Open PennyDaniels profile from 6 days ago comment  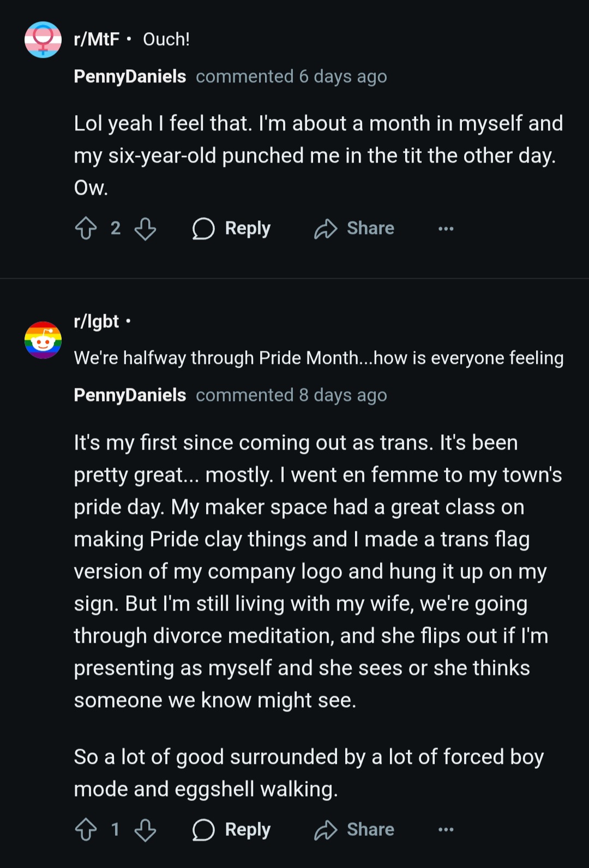pyautogui.click(x=130, y=76)
